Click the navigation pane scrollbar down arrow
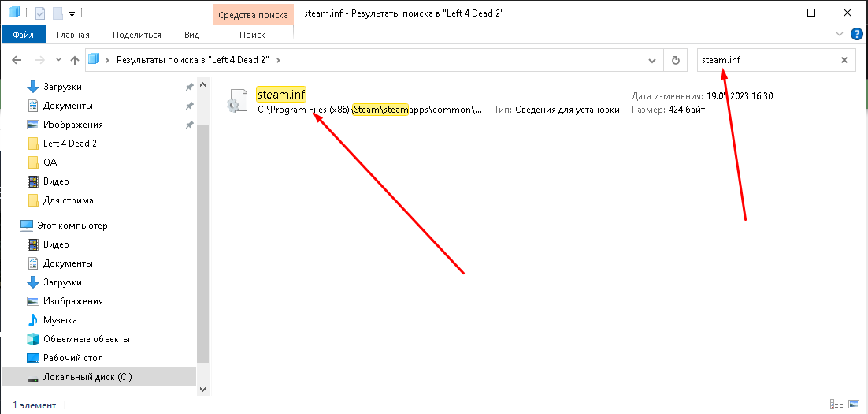 [x=202, y=389]
